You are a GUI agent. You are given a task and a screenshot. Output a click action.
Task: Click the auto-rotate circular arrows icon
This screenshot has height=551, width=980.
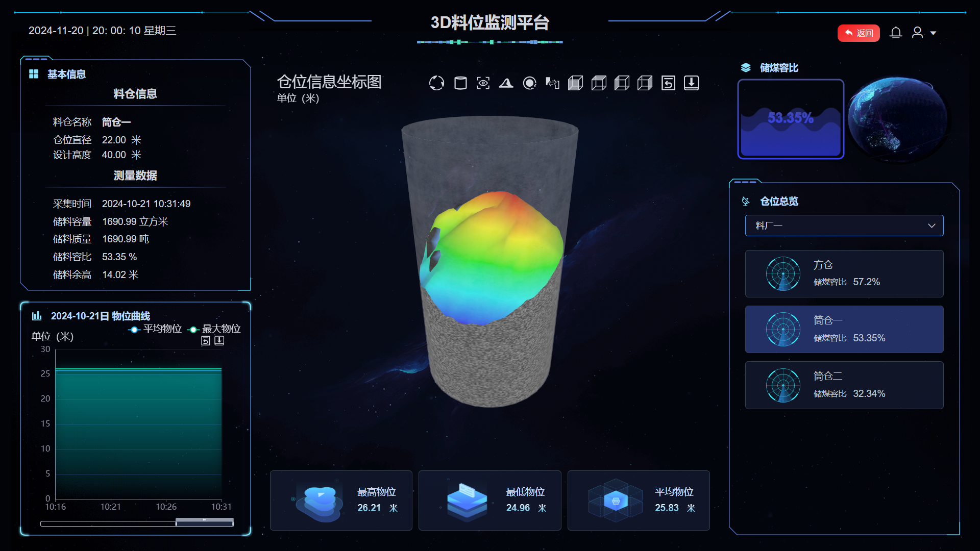point(436,83)
